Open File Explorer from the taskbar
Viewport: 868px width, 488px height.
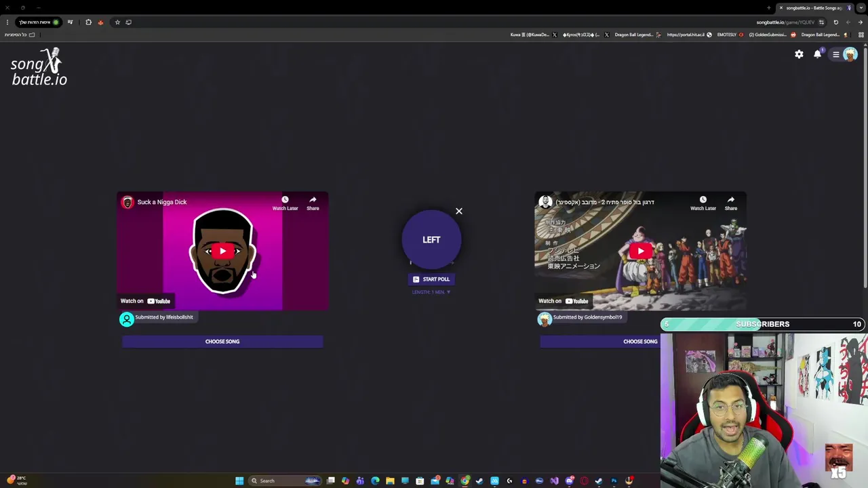click(x=390, y=481)
